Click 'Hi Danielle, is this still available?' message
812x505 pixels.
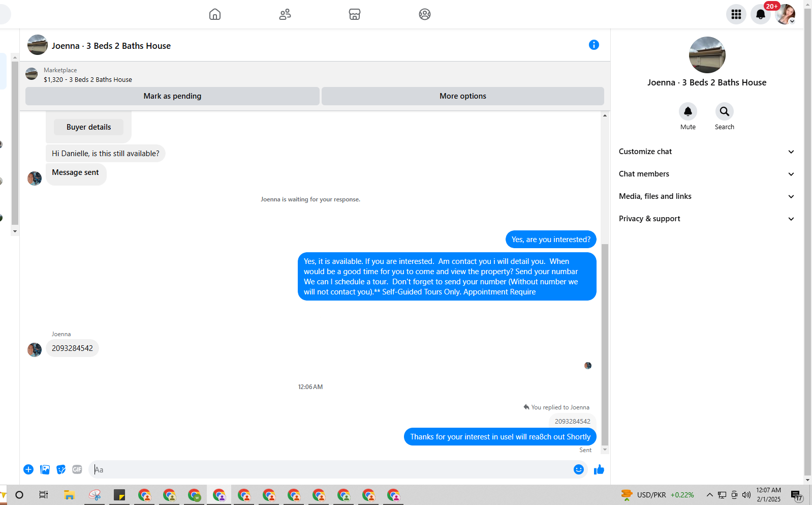[105, 154]
